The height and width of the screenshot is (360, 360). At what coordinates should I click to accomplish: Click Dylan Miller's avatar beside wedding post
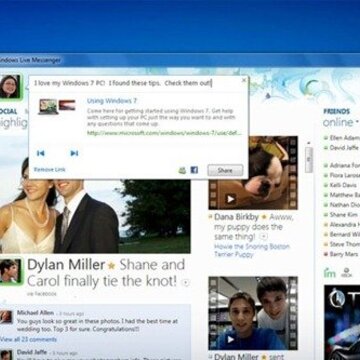coord(10,271)
